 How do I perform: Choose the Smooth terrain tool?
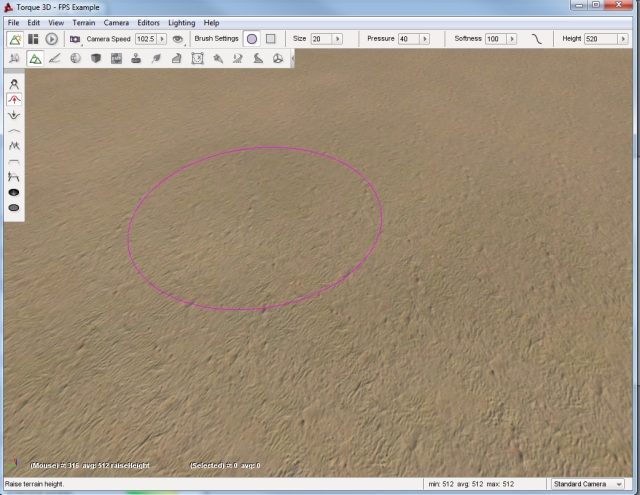(x=14, y=131)
